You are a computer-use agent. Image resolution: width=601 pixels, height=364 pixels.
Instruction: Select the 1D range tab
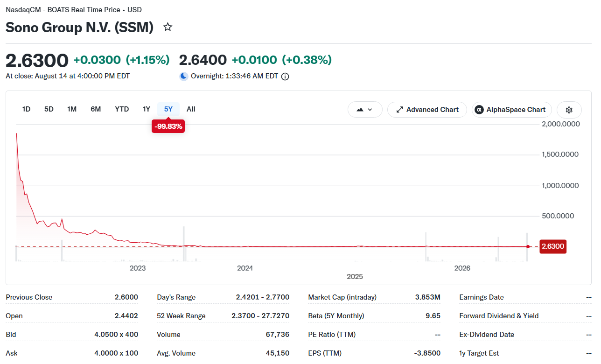pos(26,109)
